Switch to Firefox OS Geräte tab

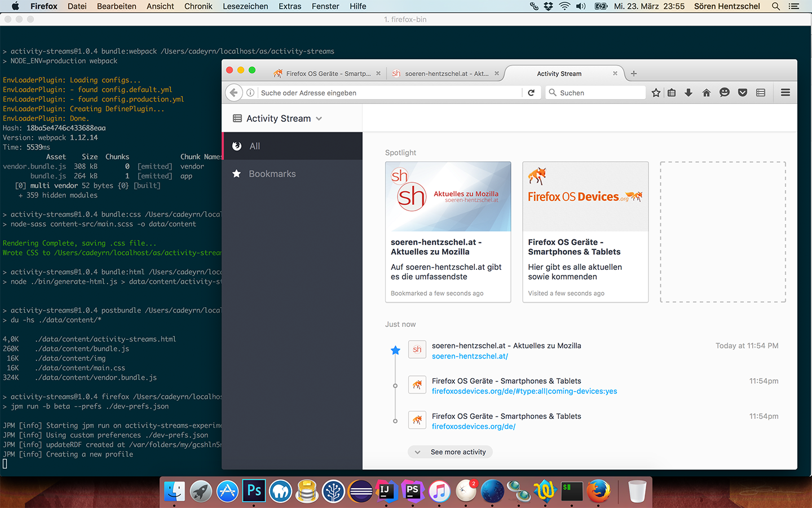point(326,73)
